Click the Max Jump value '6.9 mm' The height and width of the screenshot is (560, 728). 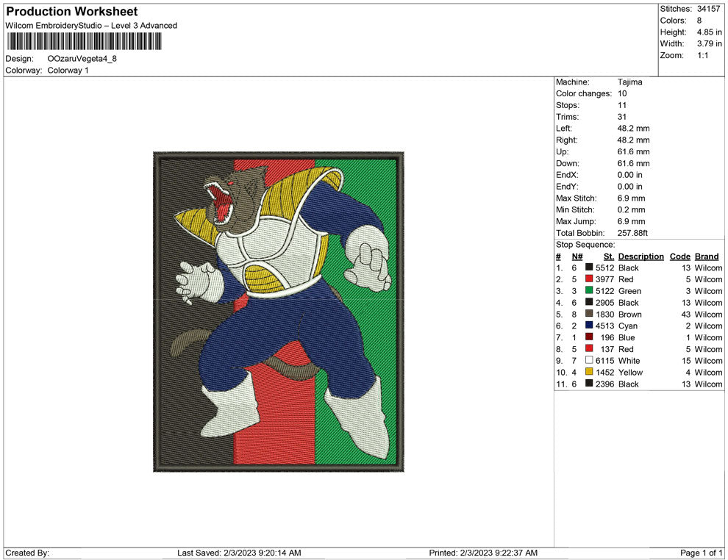(x=632, y=221)
